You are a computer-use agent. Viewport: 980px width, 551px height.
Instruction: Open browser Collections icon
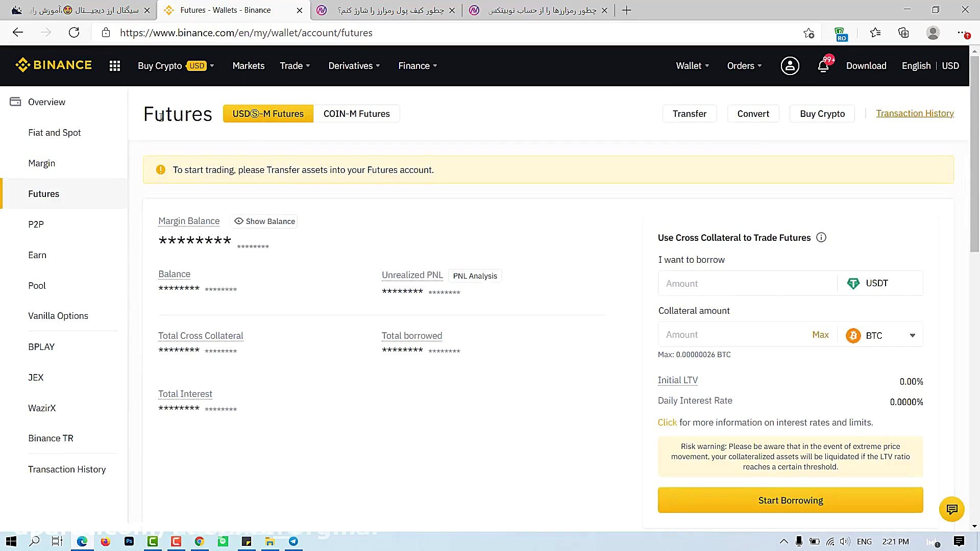[903, 33]
